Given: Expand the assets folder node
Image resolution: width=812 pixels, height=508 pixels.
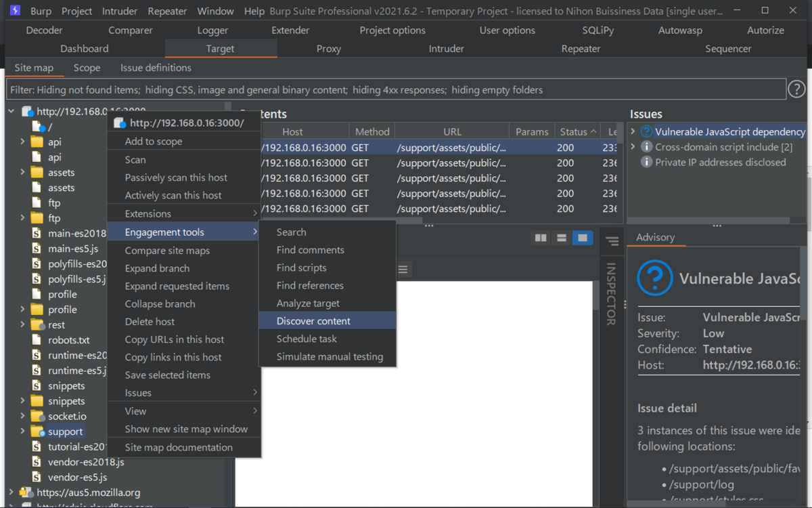Looking at the screenshot, I should coord(22,172).
